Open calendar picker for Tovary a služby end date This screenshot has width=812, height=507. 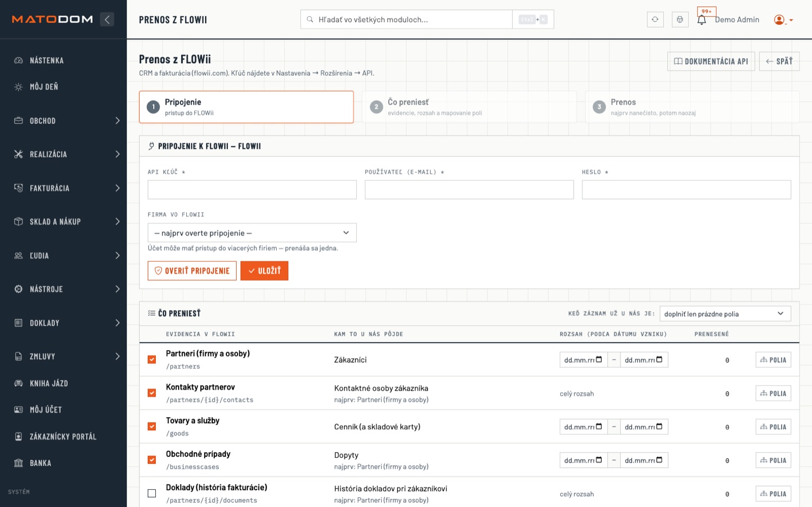click(659, 426)
